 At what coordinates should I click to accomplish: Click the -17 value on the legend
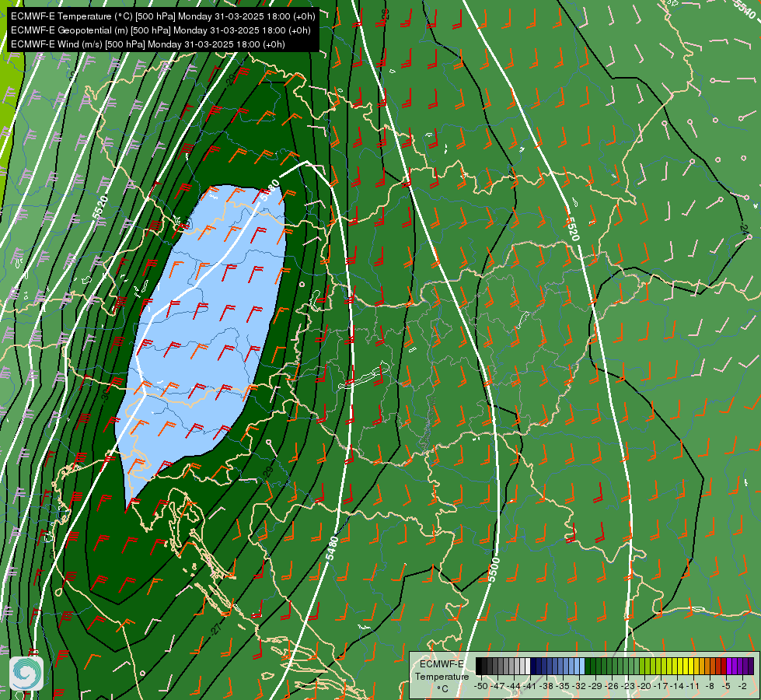661,686
